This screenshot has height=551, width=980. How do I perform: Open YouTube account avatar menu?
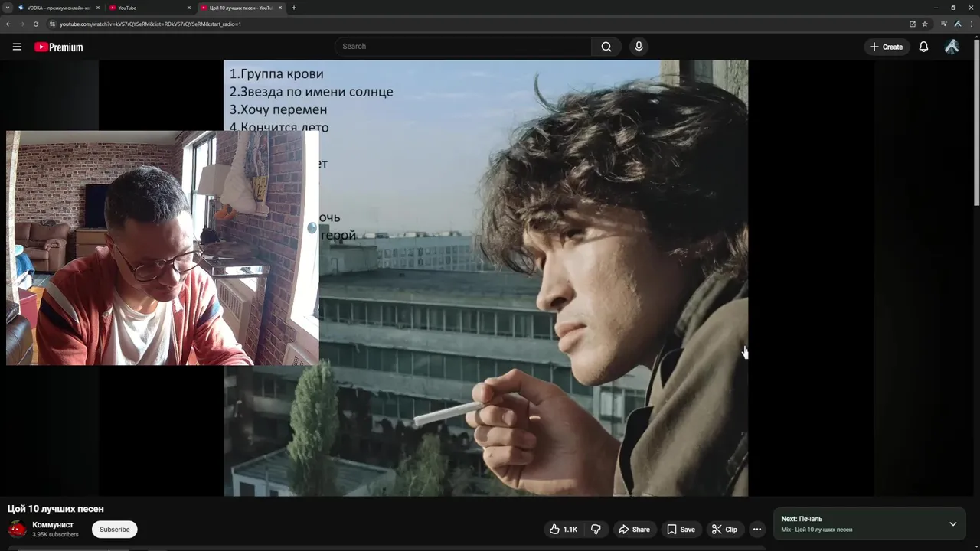click(952, 47)
